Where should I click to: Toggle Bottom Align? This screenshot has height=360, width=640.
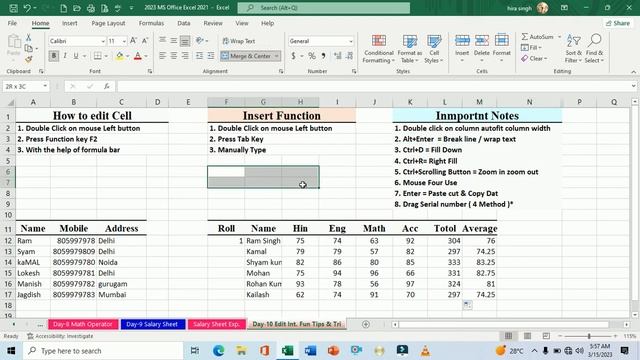pos(185,41)
